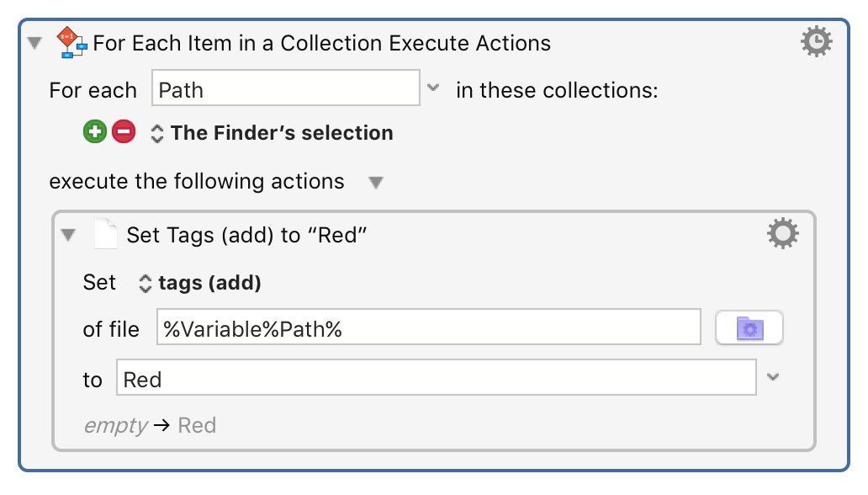The image size is (868, 495).
Task: Collapse the Set Tags action disclosure triangle
Action: [x=67, y=235]
